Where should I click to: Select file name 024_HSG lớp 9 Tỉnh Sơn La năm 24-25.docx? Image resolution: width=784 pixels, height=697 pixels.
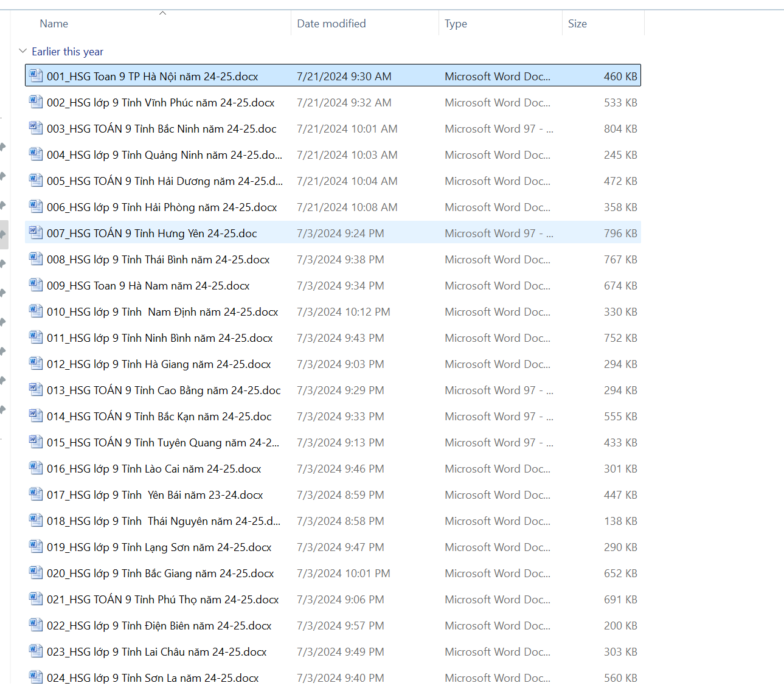coord(153,678)
